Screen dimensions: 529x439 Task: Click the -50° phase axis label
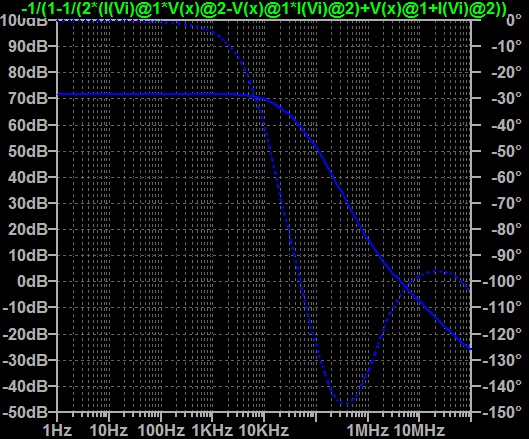coord(507,151)
